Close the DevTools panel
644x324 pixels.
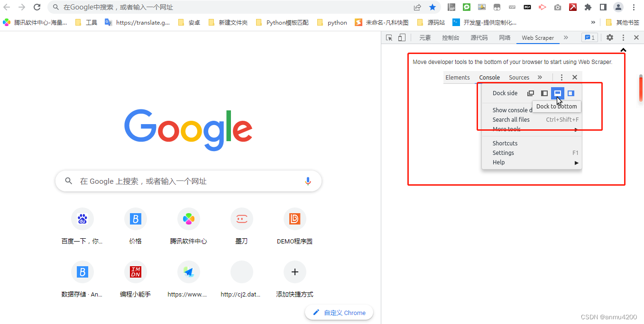point(636,37)
